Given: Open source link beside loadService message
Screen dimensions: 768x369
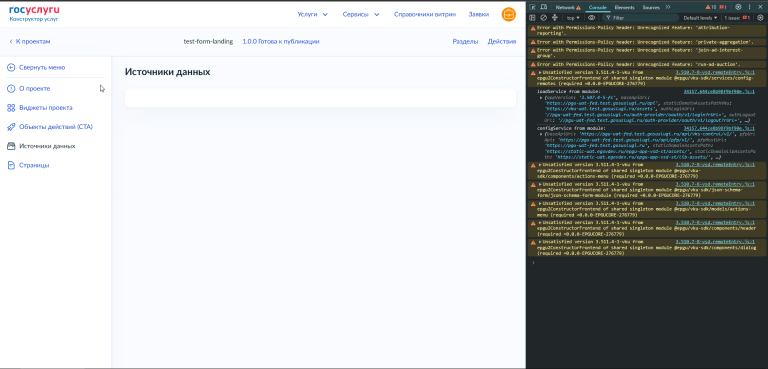Looking at the screenshot, I should pos(719,92).
